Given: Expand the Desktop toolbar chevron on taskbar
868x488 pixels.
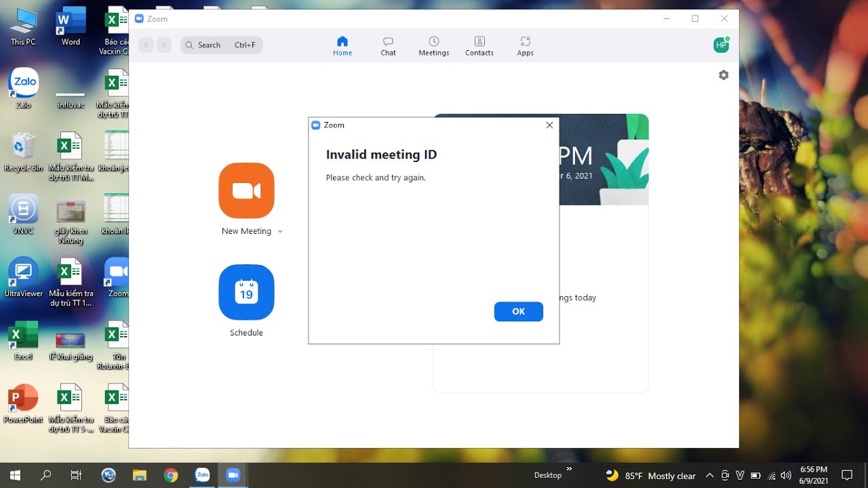Looking at the screenshot, I should pyautogui.click(x=569, y=468).
